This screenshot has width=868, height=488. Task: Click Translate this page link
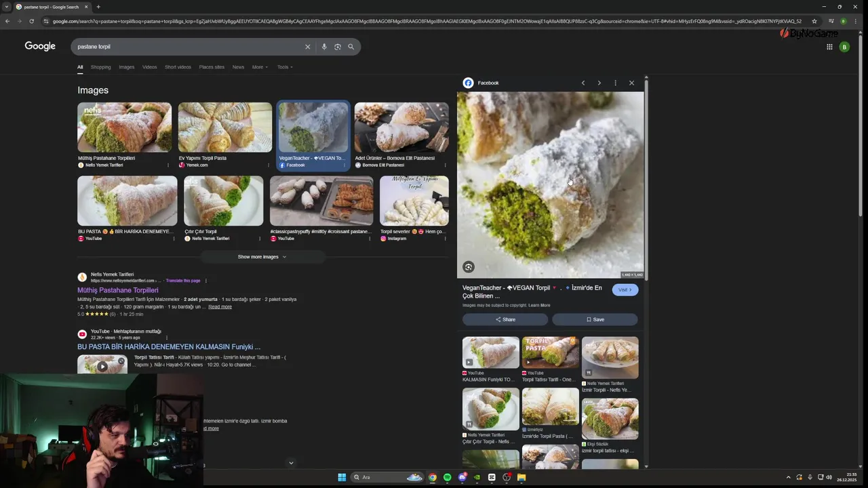click(x=183, y=281)
